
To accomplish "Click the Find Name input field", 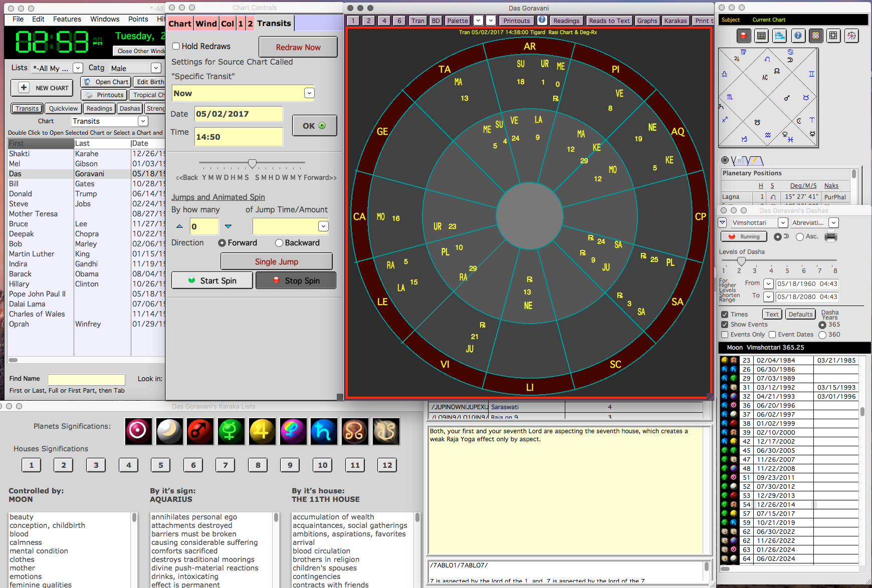I will 86,379.
